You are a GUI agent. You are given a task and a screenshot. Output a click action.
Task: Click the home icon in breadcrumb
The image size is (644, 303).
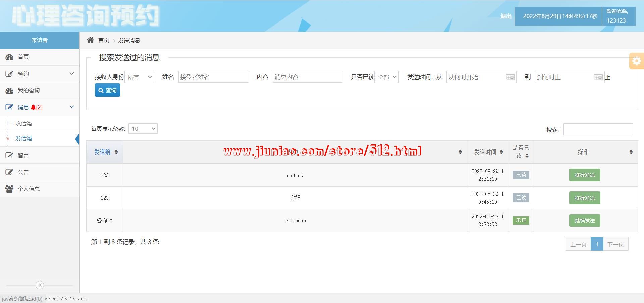(x=90, y=40)
